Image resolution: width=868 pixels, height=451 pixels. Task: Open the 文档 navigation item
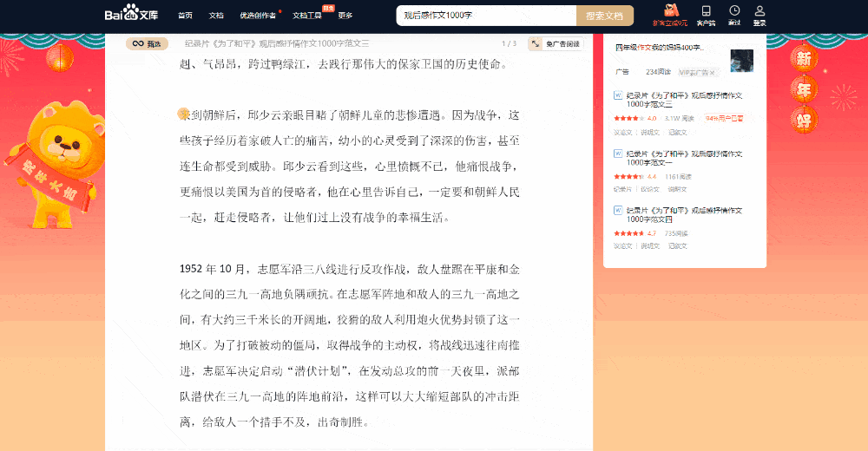tap(216, 16)
